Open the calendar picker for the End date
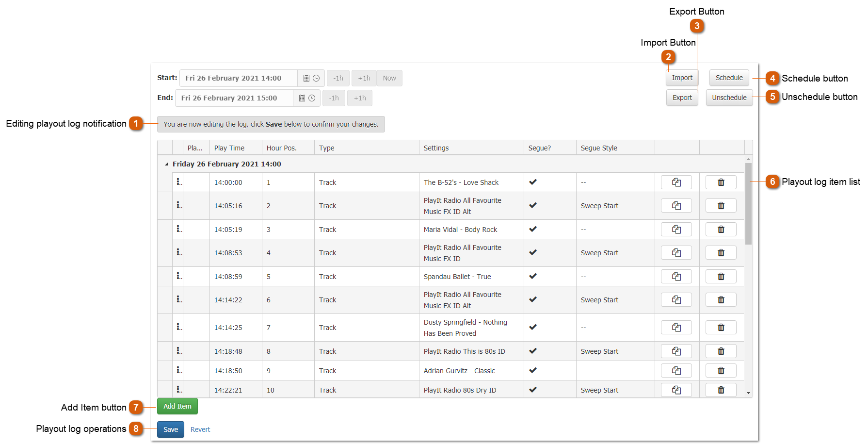Screen dimensions: 868x445 (x=301, y=98)
